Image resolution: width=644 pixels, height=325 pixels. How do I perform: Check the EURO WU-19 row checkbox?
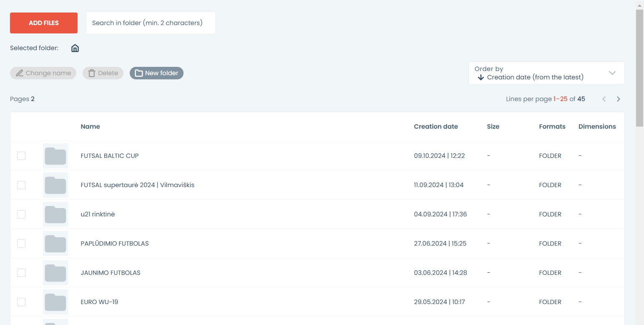[x=21, y=302]
